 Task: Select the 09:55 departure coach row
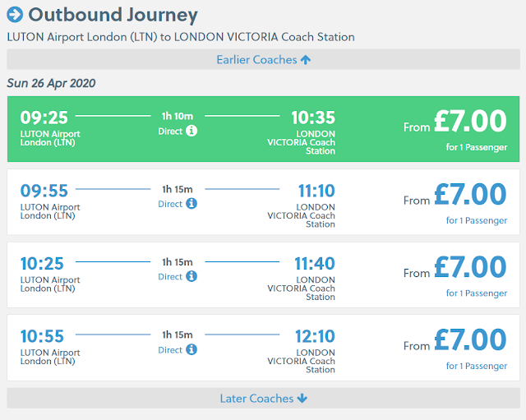263,202
